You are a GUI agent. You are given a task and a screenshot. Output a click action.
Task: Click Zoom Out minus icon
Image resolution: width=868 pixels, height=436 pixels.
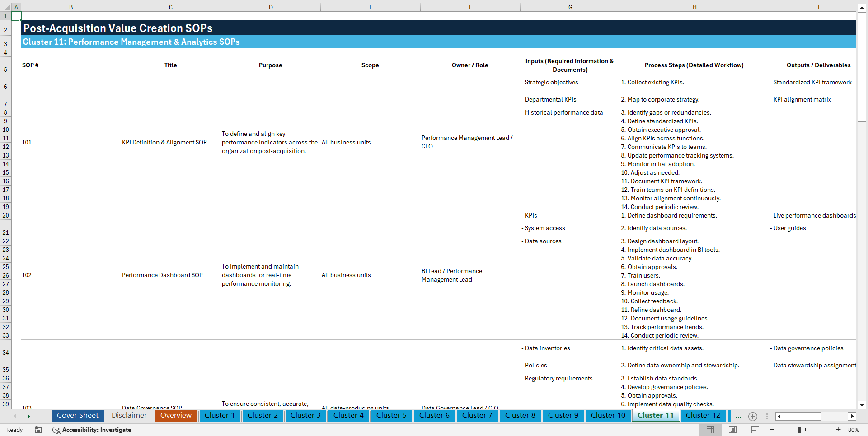tap(772, 430)
